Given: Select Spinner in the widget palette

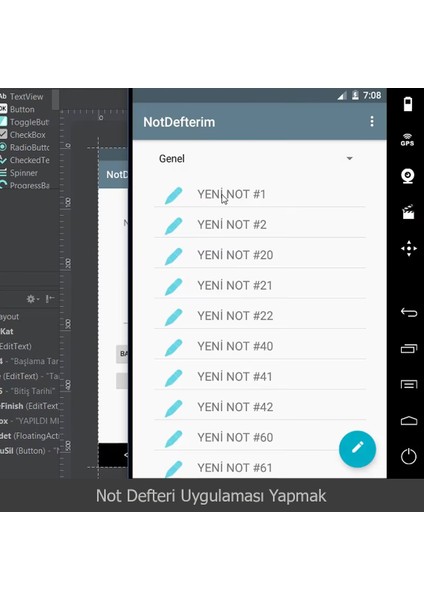Looking at the screenshot, I should [24, 173].
